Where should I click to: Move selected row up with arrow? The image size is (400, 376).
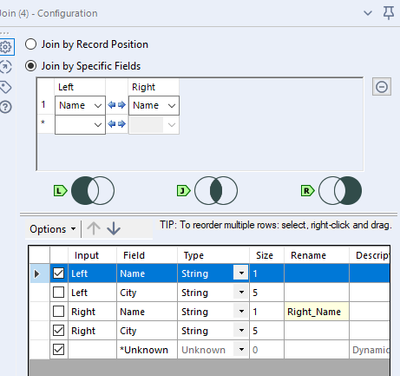pos(94,229)
